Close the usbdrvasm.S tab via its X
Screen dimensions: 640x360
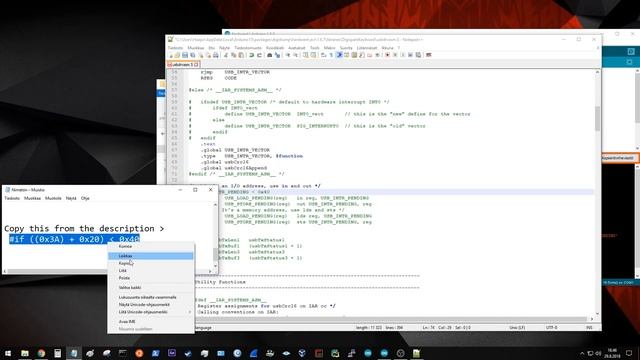(196, 64)
